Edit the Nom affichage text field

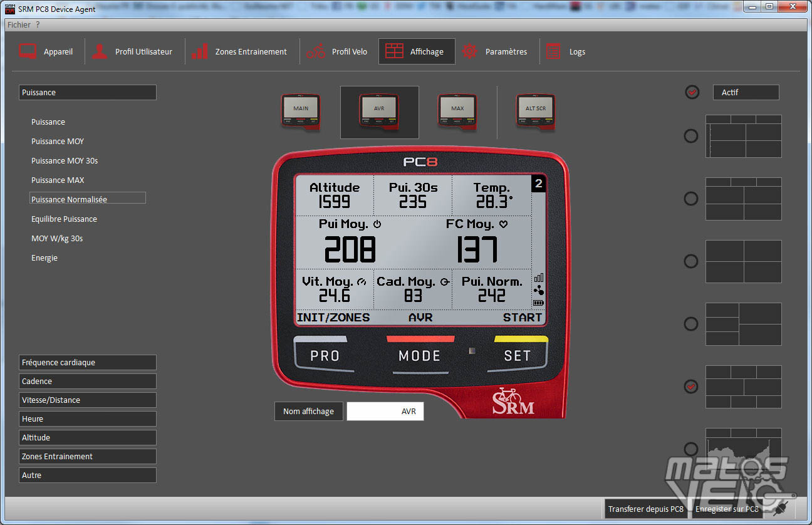tap(385, 412)
